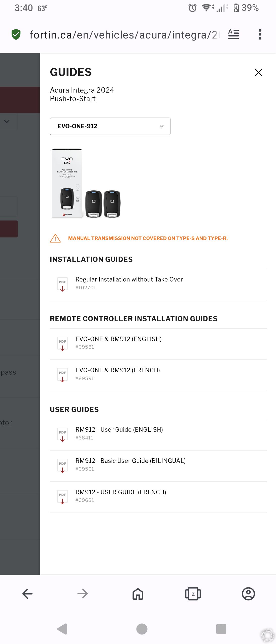
Task: Open the browser account profile icon
Action: click(x=248, y=594)
